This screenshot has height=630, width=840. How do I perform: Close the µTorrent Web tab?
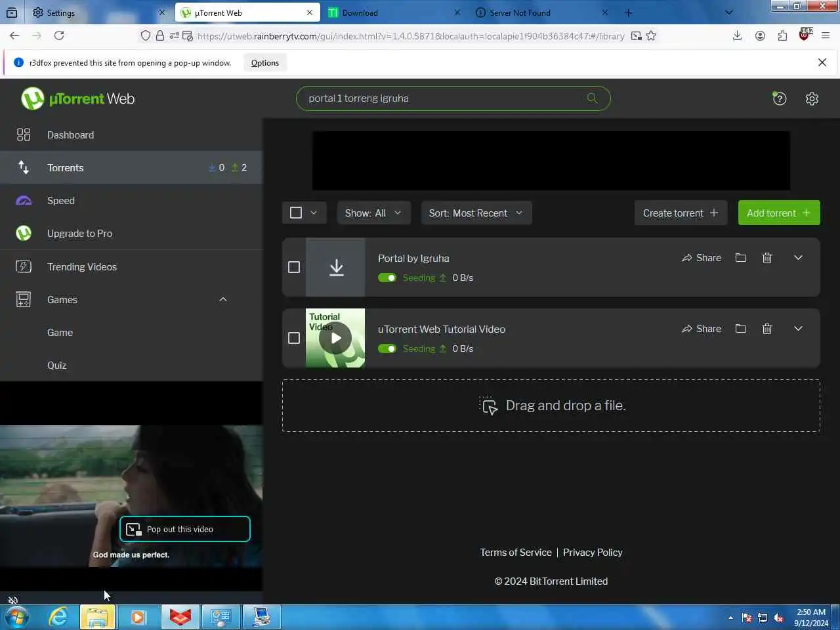pyautogui.click(x=310, y=12)
